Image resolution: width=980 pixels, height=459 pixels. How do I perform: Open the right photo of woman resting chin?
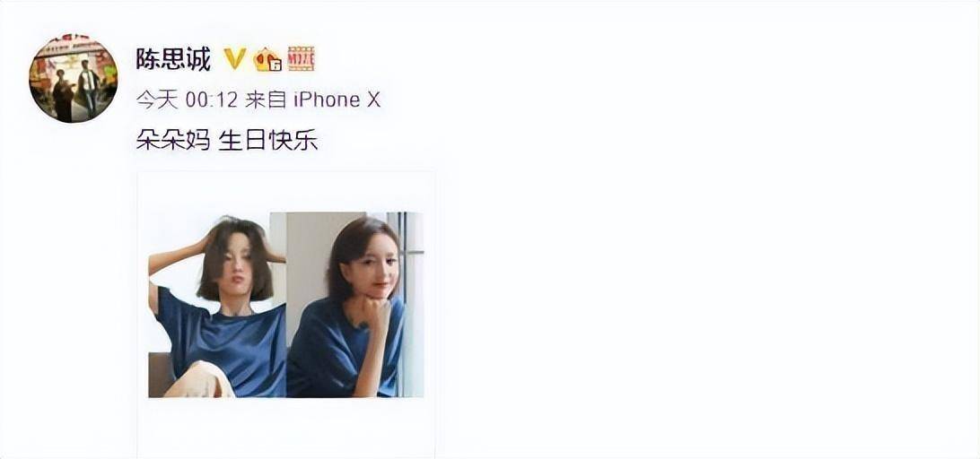click(x=355, y=305)
